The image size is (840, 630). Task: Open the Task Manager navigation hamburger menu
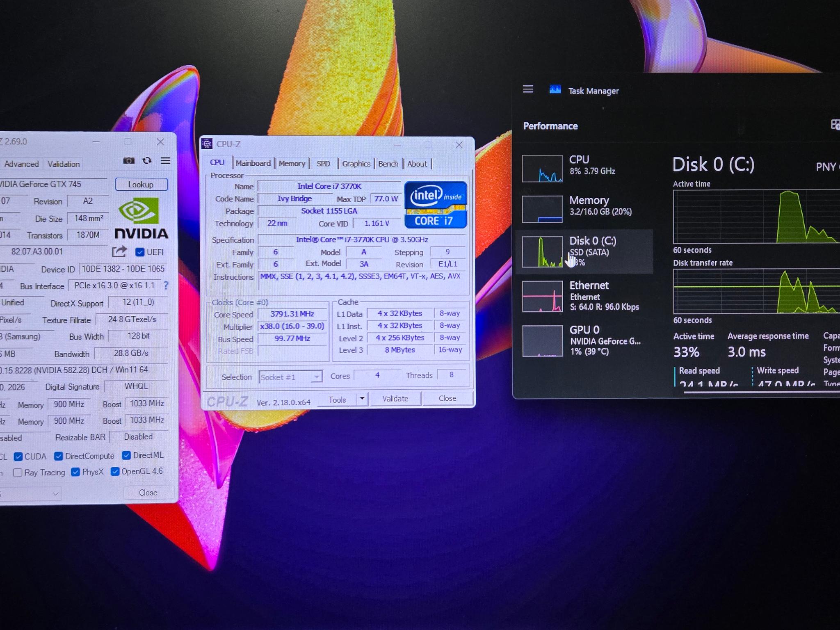coord(528,89)
